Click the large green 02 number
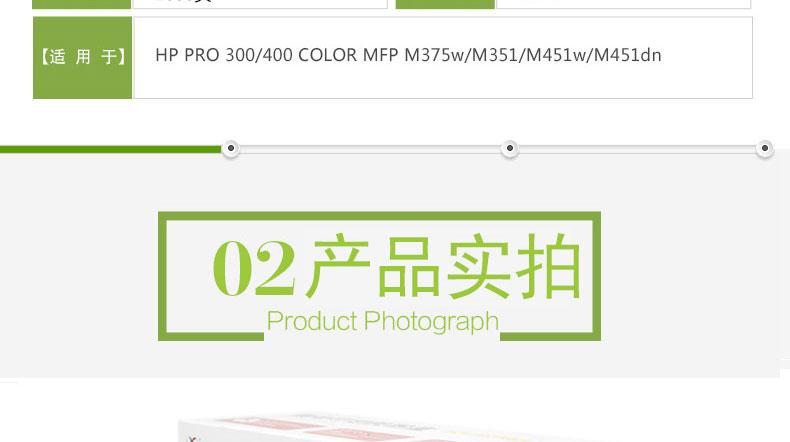 pyautogui.click(x=254, y=267)
